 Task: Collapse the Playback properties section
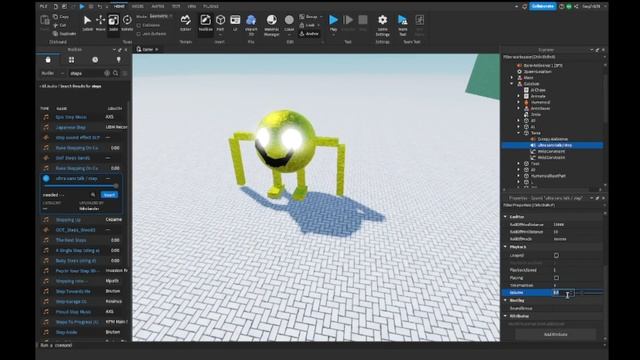click(x=505, y=247)
